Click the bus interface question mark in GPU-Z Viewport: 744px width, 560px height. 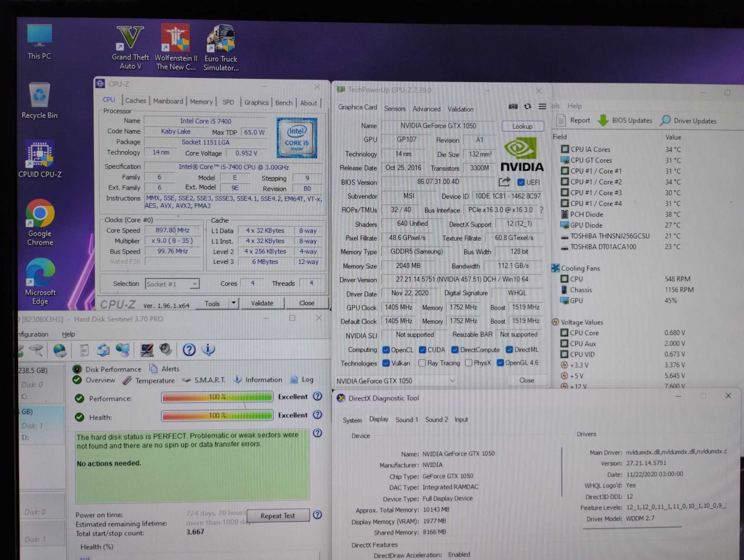[x=542, y=210]
